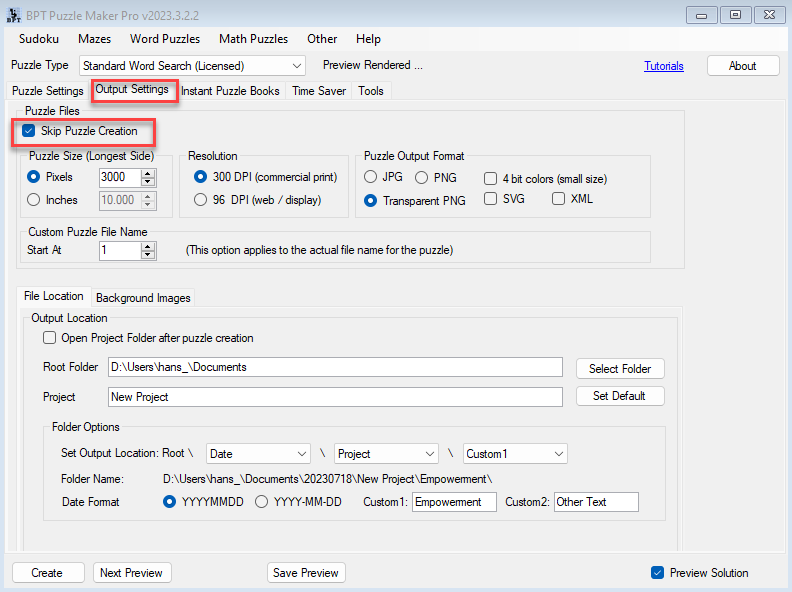Check the SVG output option
Image resolution: width=792 pixels, height=592 pixels.
point(491,199)
